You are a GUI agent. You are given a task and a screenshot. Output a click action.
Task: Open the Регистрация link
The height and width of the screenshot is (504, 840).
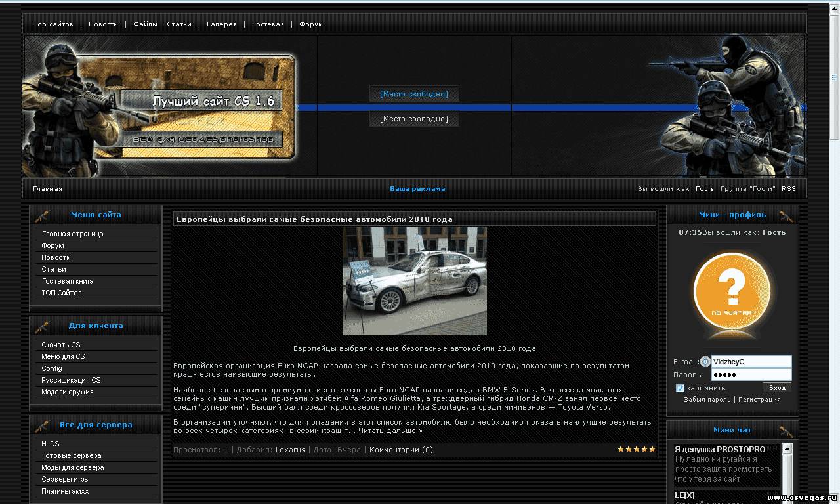pyautogui.click(x=759, y=400)
